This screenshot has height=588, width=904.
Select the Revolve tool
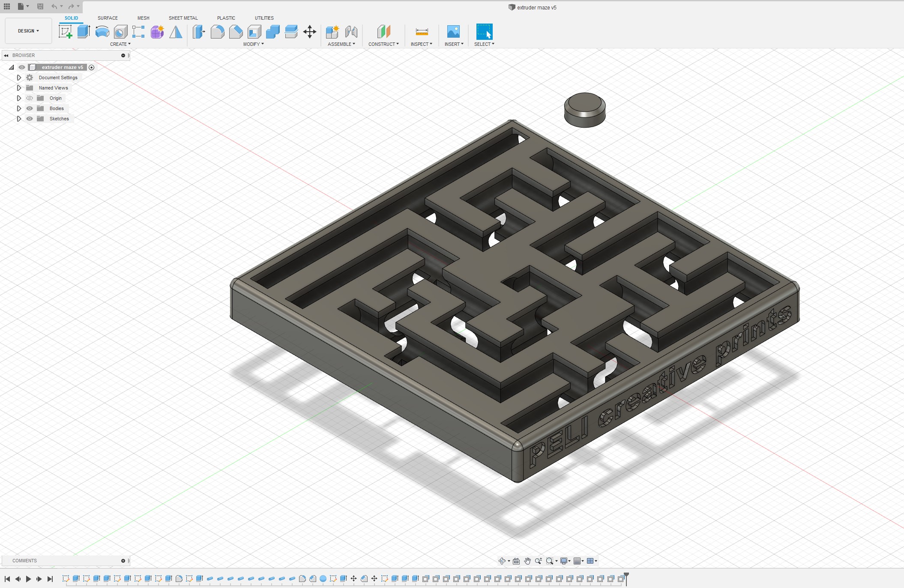click(x=102, y=31)
